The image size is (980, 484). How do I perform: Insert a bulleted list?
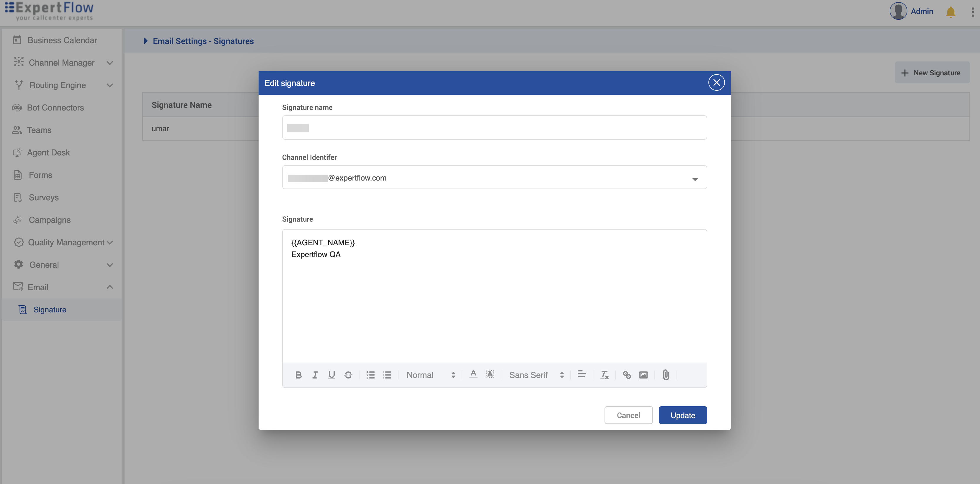pyautogui.click(x=387, y=375)
